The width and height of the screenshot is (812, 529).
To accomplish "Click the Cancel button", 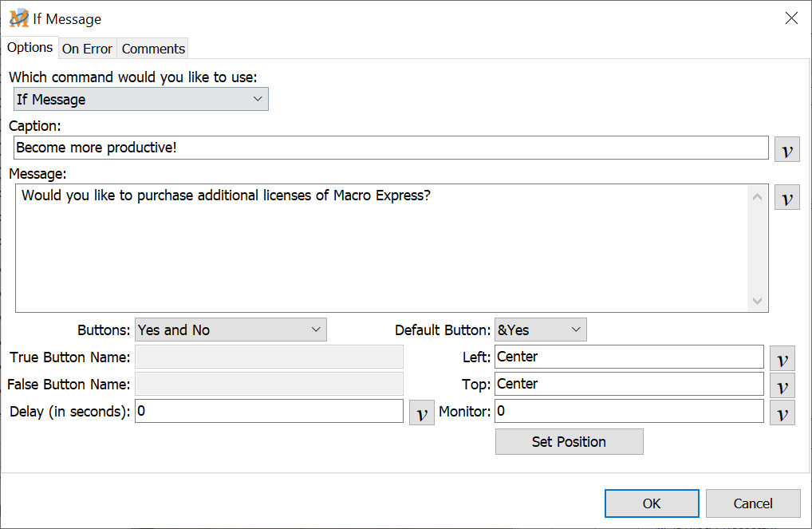I will [x=752, y=503].
